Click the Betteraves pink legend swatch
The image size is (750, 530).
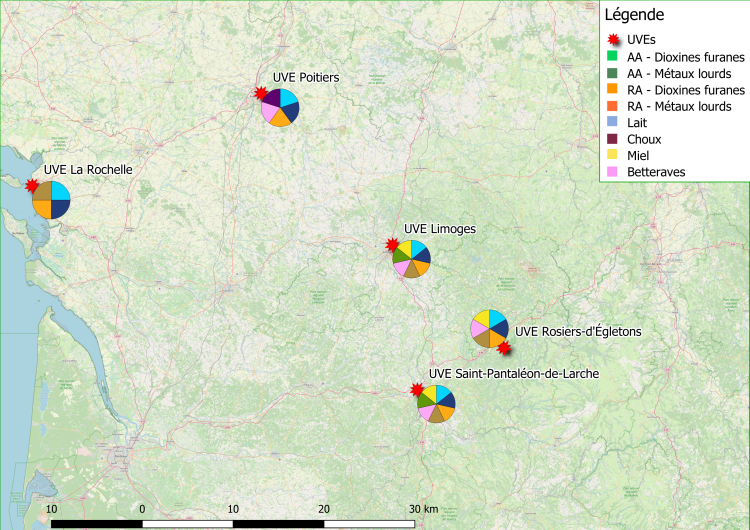point(611,172)
